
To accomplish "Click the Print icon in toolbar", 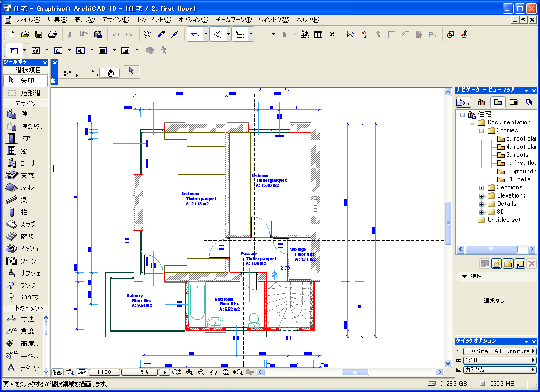I will point(52,34).
